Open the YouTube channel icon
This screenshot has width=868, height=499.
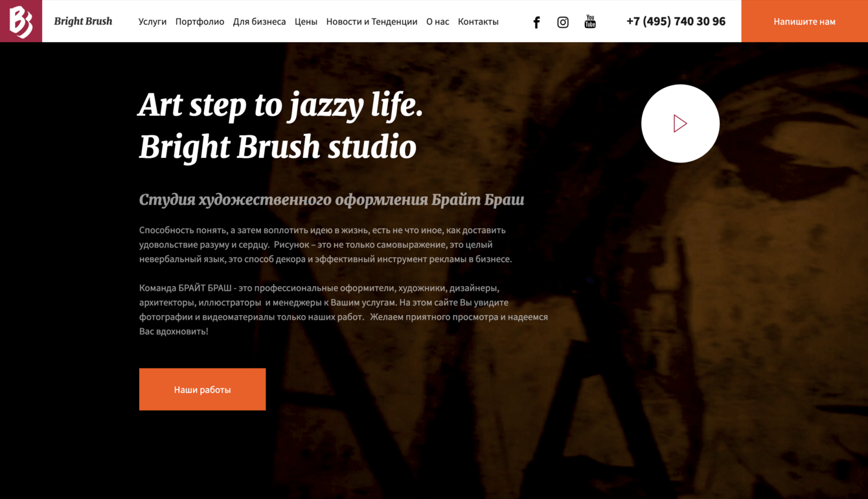590,21
